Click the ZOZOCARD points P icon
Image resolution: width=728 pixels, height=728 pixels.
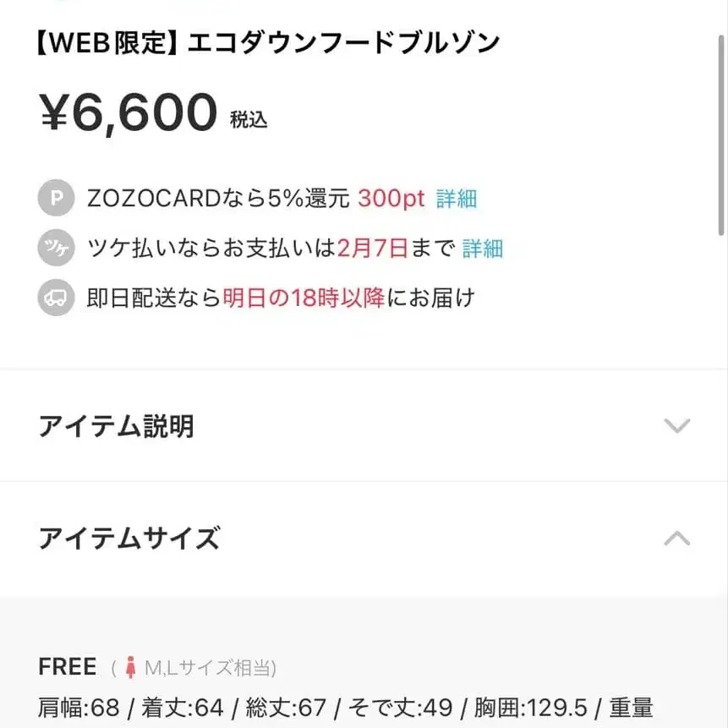55,199
